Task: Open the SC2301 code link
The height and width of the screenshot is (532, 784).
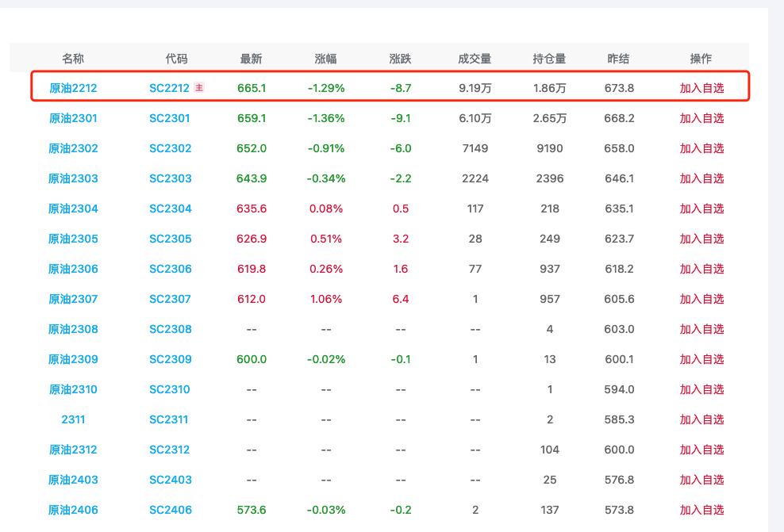Action: [x=170, y=118]
